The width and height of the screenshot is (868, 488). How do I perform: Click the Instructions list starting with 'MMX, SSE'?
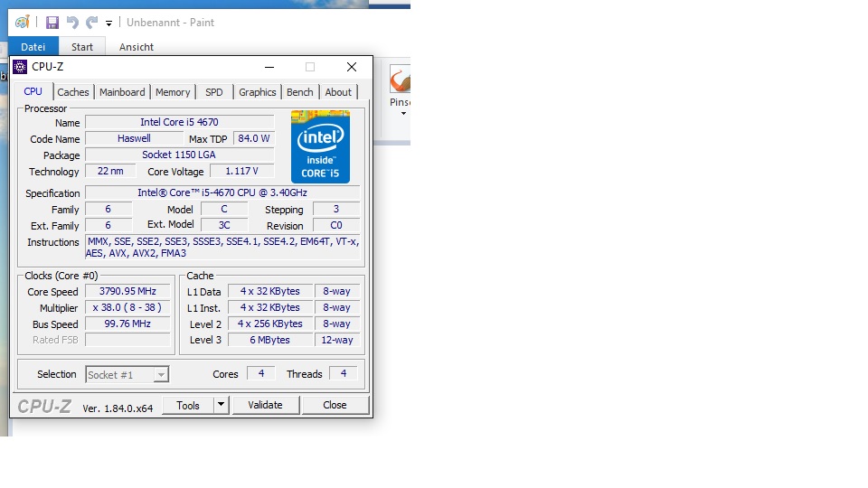click(222, 248)
